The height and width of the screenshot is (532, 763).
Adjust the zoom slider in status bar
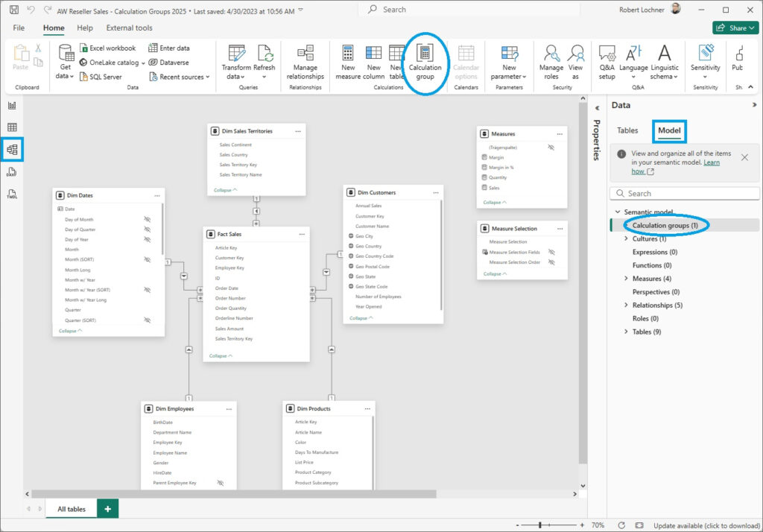[540, 525]
